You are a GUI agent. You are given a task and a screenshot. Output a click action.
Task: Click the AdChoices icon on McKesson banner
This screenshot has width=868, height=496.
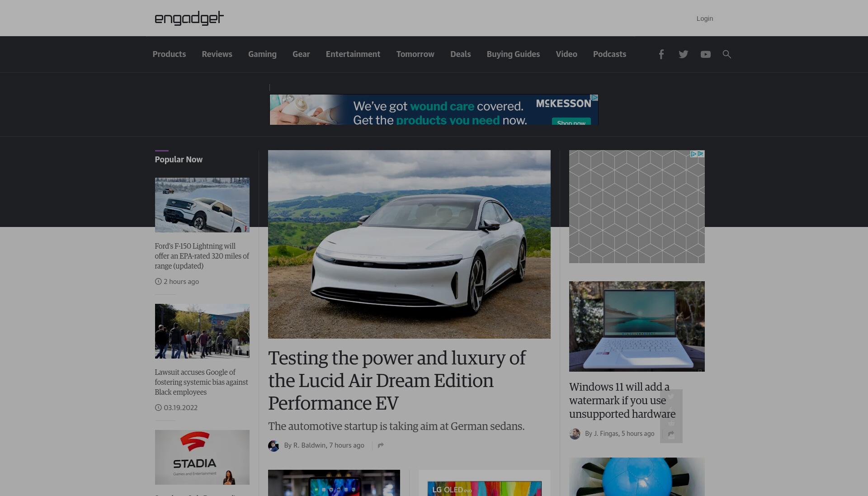[595, 98]
